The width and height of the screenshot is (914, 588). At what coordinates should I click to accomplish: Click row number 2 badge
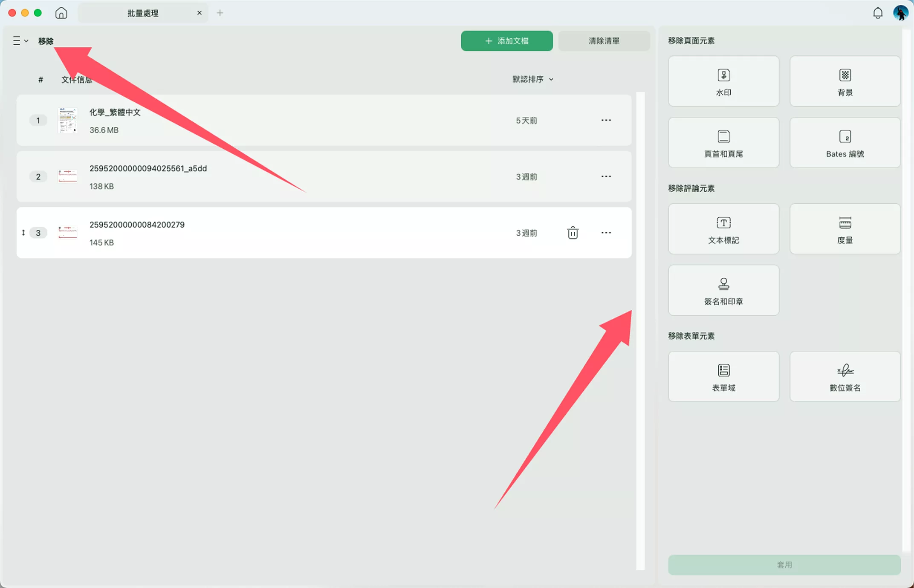[38, 177]
